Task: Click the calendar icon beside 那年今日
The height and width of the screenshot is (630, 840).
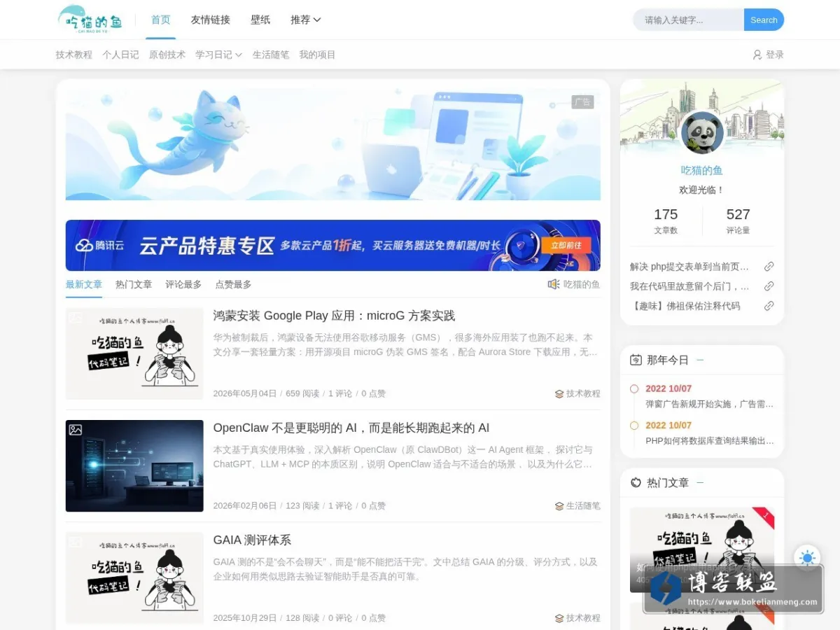Action: coord(636,360)
